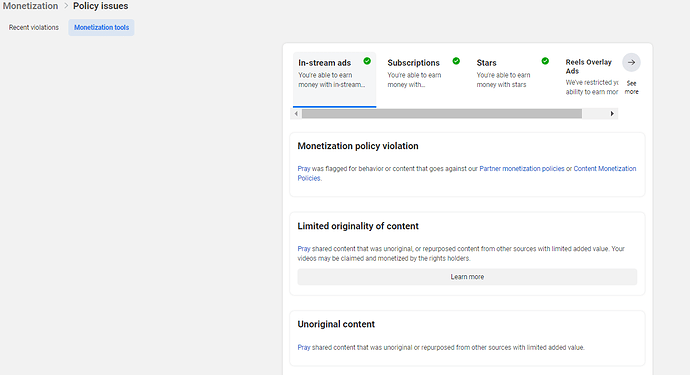Click the right arrow of the horizontal scrollbar
The width and height of the screenshot is (690, 375).
pos(612,114)
